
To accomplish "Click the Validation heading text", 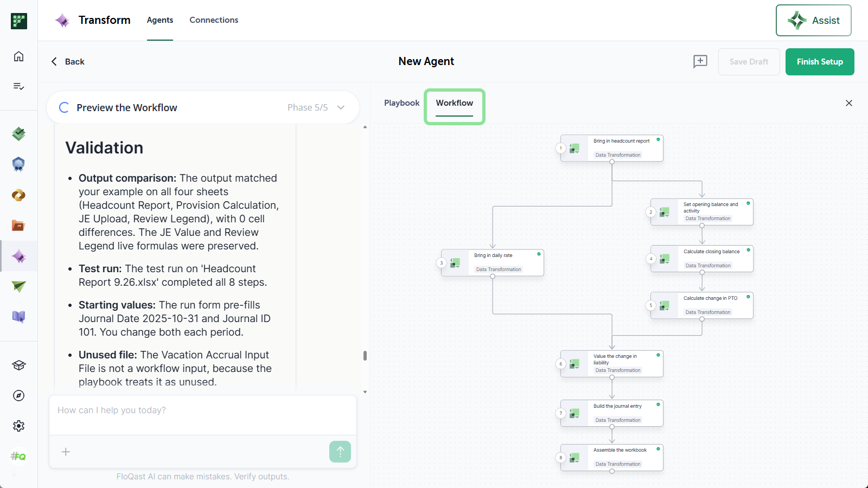I will 104,147.
